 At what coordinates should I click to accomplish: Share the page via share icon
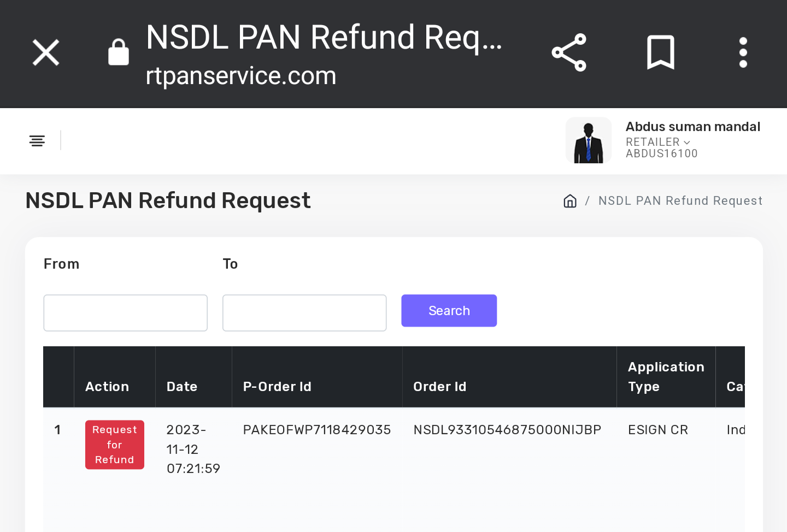569,53
